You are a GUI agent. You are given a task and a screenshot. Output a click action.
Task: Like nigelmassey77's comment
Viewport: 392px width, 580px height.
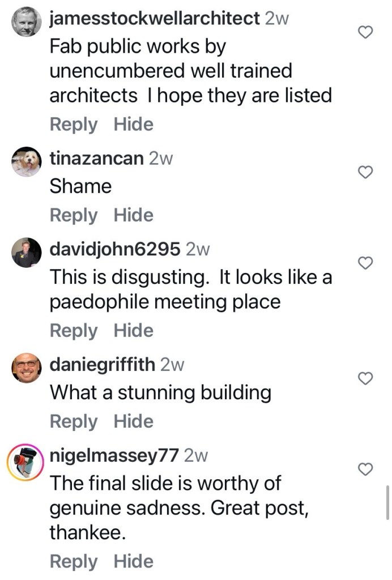tap(367, 469)
